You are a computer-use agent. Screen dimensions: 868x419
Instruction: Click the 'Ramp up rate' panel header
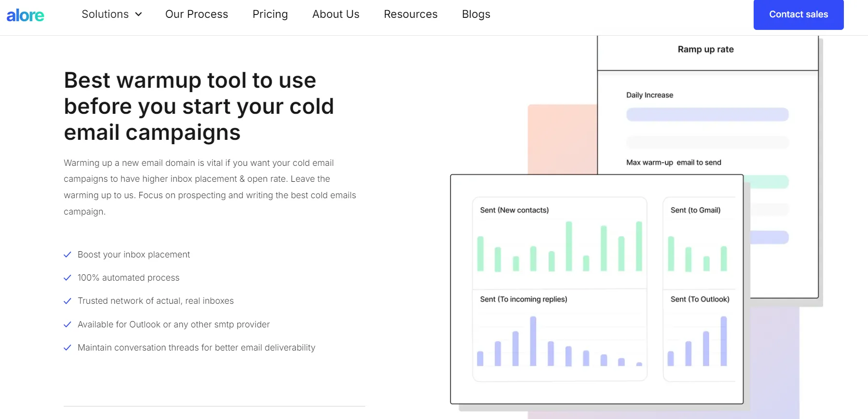click(705, 49)
